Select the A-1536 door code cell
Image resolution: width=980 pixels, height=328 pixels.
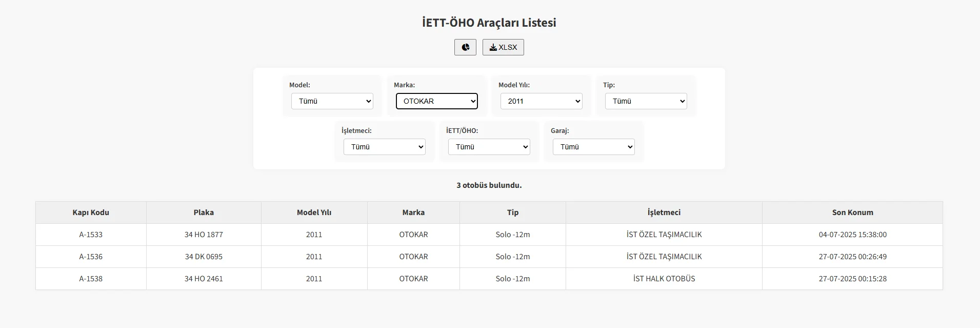pyautogui.click(x=91, y=257)
